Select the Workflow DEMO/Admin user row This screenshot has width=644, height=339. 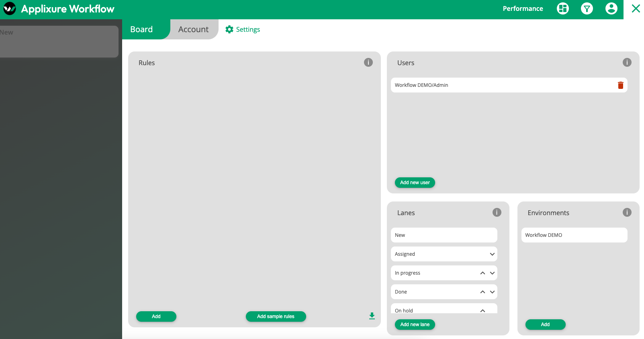click(509, 85)
